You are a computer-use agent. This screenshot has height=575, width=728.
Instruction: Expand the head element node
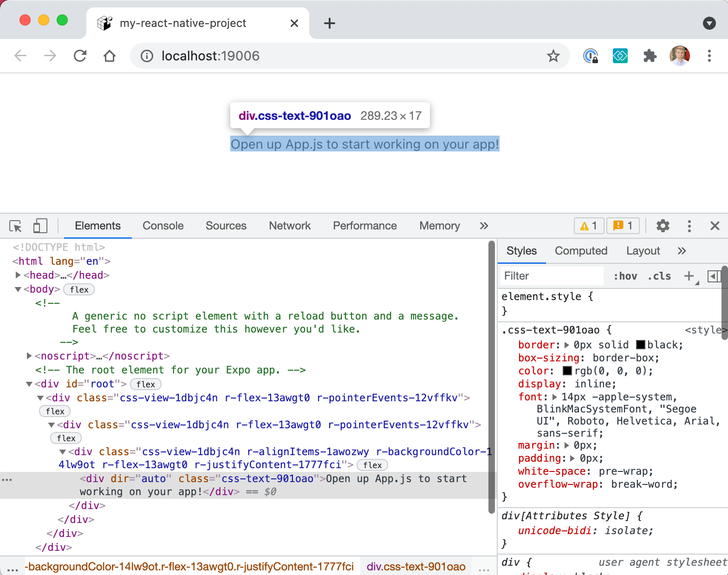point(18,275)
